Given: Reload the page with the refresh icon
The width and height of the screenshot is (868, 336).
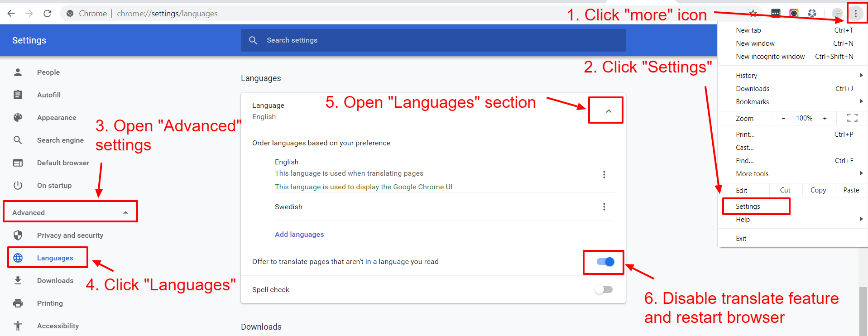Looking at the screenshot, I should pos(48,14).
